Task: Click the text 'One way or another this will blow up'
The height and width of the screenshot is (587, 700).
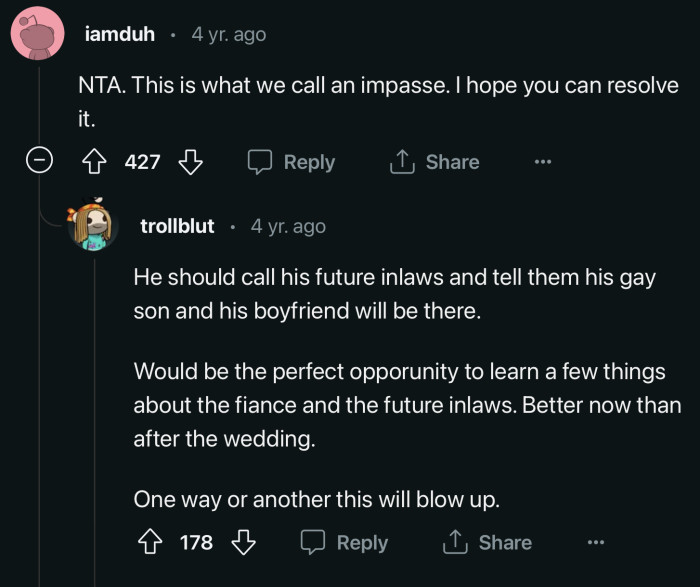Action: 316,497
